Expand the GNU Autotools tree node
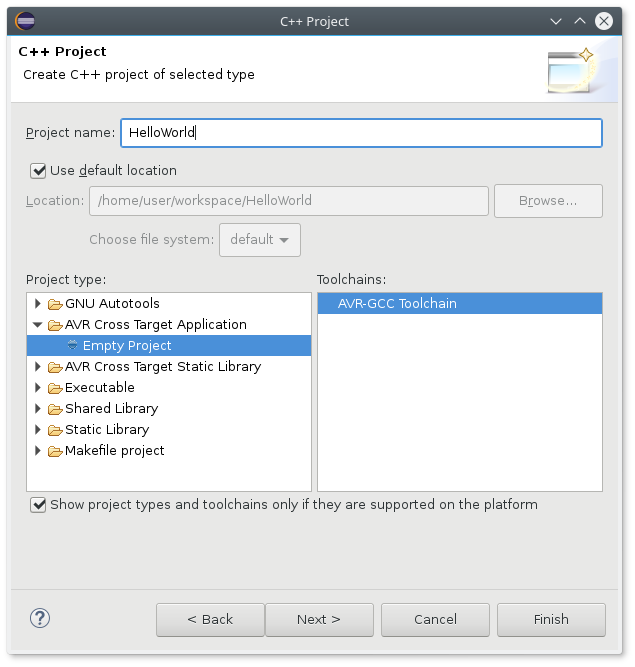Screen dimensions: 635x667 (37, 303)
